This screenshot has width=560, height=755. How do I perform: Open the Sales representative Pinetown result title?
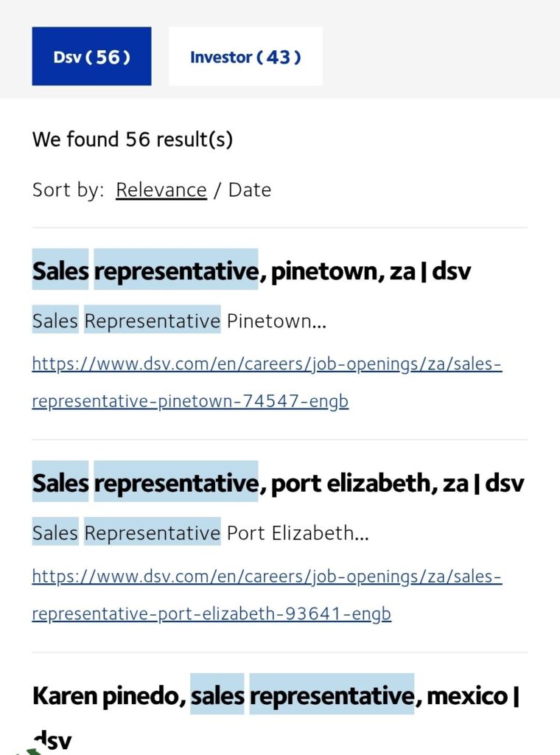click(251, 271)
